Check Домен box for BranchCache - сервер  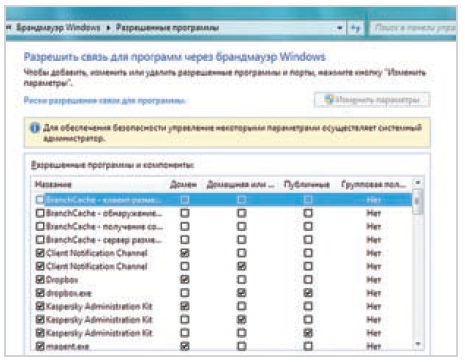click(x=185, y=240)
